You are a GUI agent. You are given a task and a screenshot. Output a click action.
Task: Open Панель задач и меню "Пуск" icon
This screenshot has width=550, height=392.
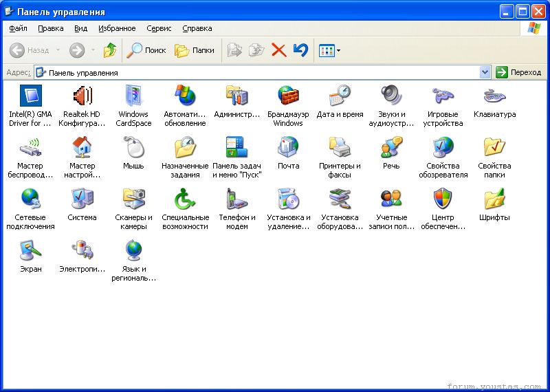[236, 147]
